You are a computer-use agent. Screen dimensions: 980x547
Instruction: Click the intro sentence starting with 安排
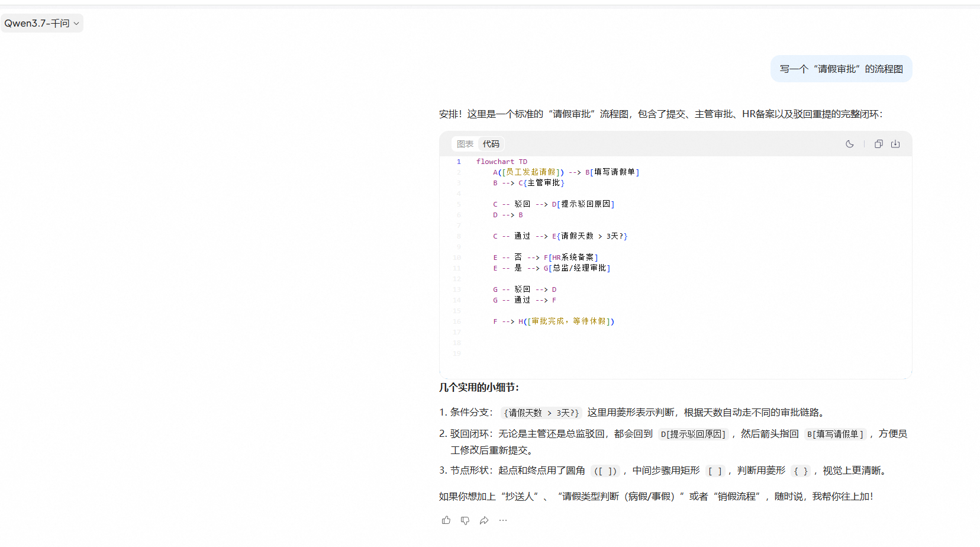point(660,114)
